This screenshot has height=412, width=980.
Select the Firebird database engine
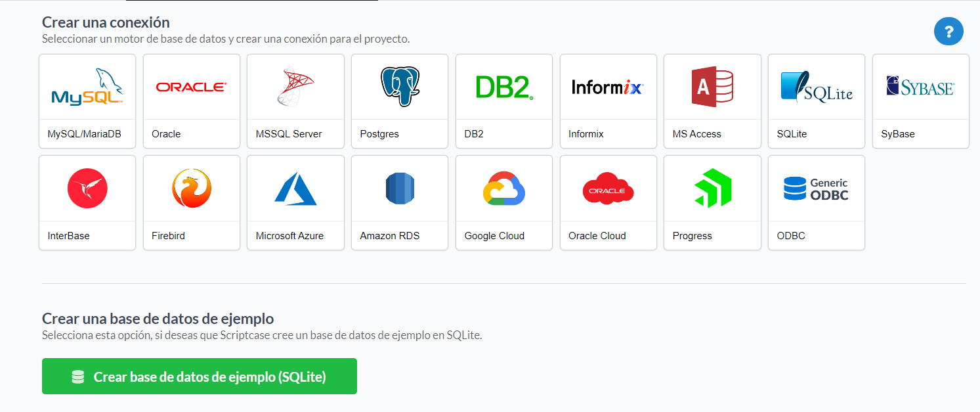tap(191, 202)
